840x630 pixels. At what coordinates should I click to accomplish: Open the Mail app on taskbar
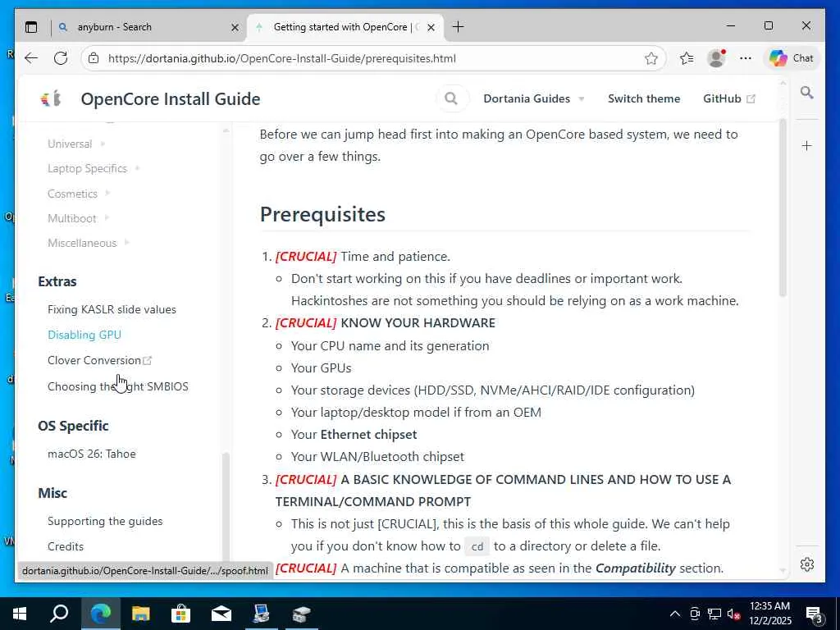pos(221,614)
